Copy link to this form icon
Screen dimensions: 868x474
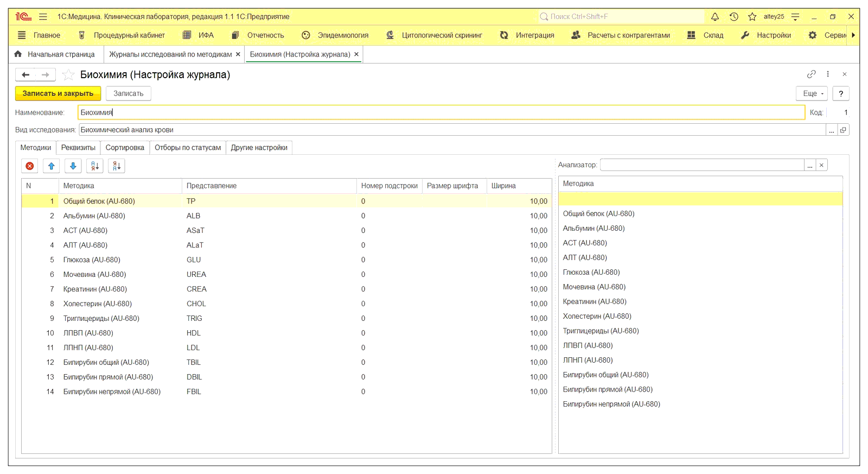tap(811, 74)
